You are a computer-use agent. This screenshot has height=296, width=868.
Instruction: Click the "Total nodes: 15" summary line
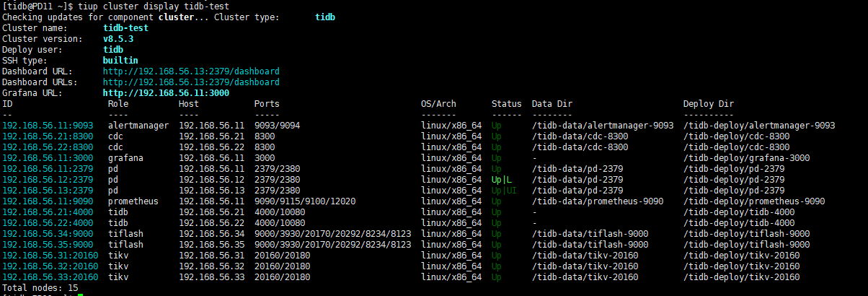coord(40,288)
